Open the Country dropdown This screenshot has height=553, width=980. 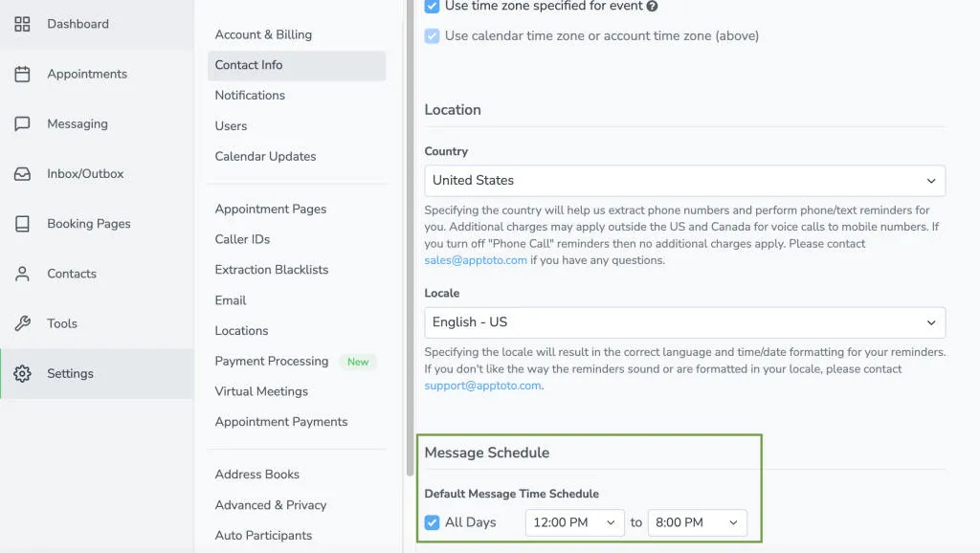pos(684,180)
